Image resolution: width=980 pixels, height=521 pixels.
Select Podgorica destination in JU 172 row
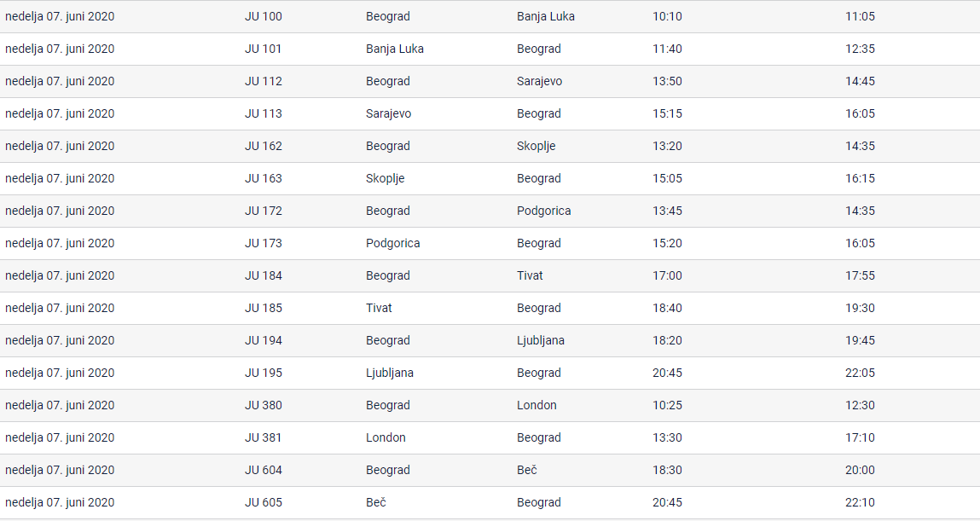click(x=543, y=211)
